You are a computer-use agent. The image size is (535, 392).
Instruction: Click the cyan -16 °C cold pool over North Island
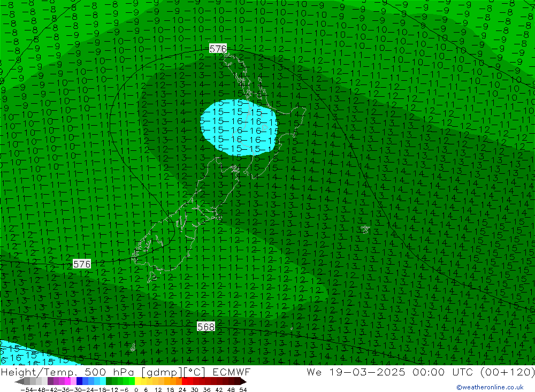click(239, 128)
